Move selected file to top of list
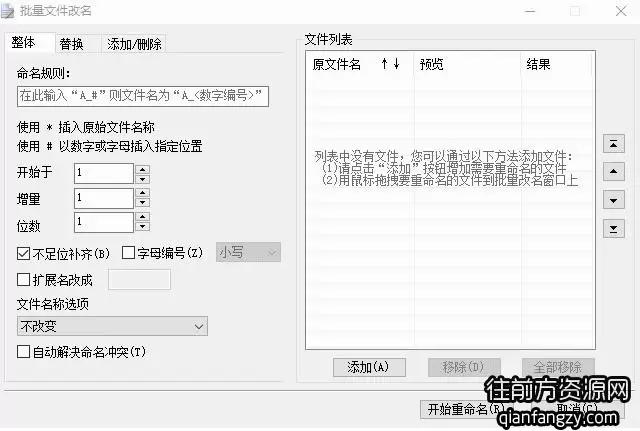640x431 pixels. pyautogui.click(x=613, y=144)
